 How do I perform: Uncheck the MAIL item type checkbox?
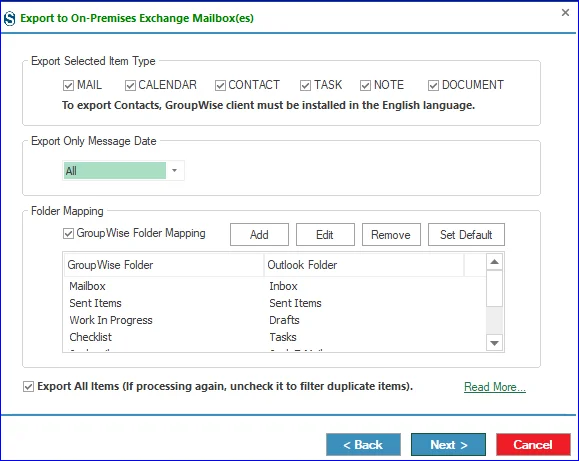coord(68,85)
